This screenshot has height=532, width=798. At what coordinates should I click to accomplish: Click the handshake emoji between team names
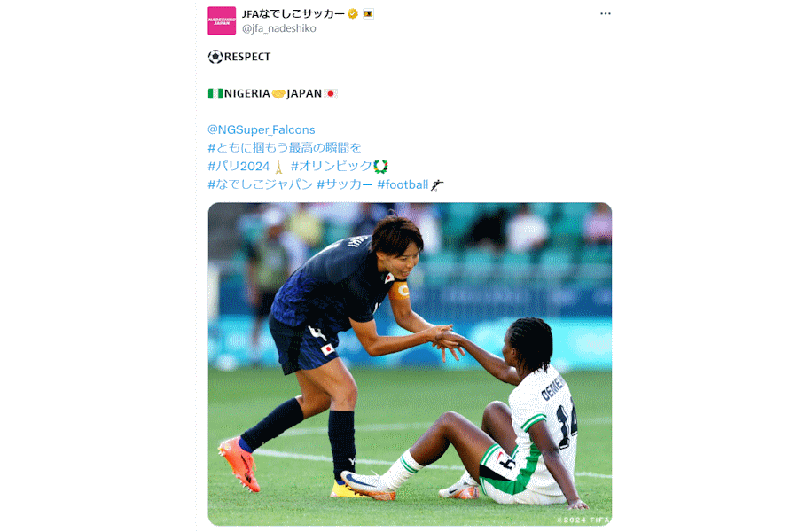point(278,94)
